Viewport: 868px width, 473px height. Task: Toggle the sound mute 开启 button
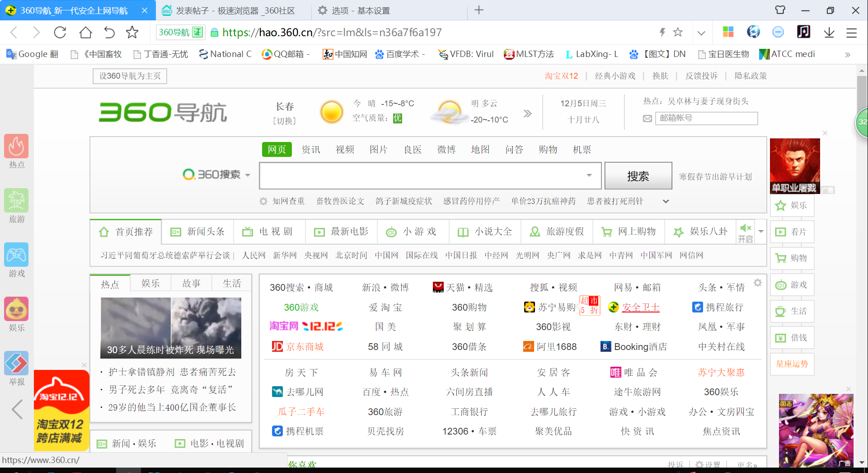tap(746, 233)
